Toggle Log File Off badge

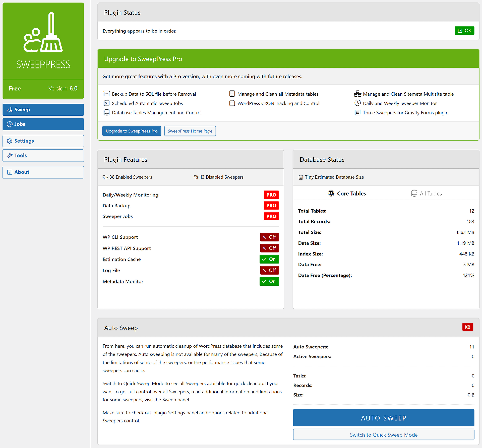tap(269, 270)
